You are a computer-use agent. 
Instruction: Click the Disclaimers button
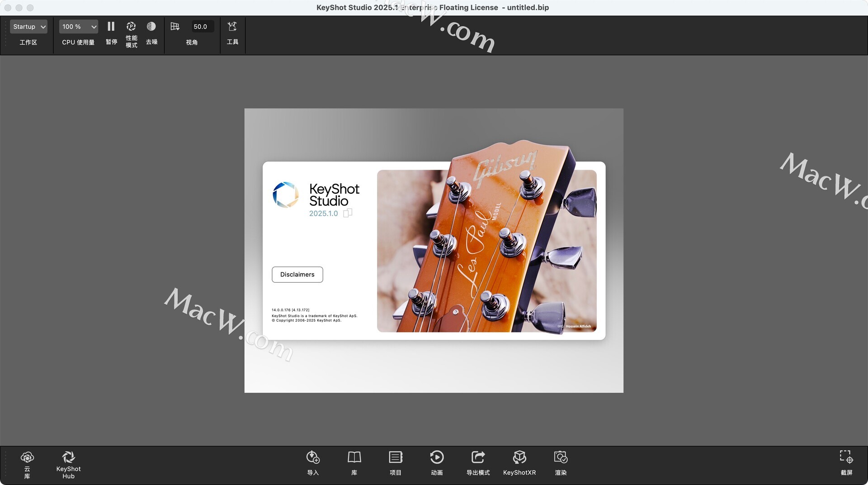pos(297,275)
